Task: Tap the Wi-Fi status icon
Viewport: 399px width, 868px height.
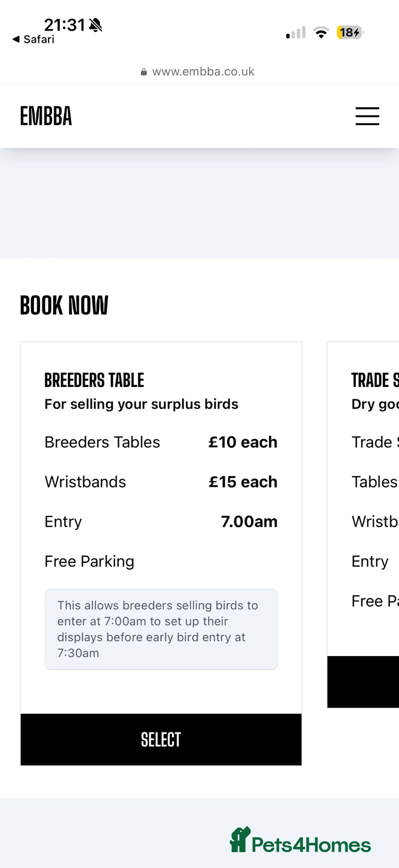Action: pos(321,32)
